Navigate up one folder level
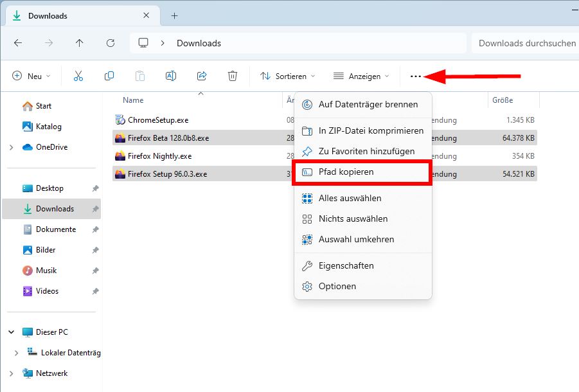The height and width of the screenshot is (392, 579). tap(78, 43)
